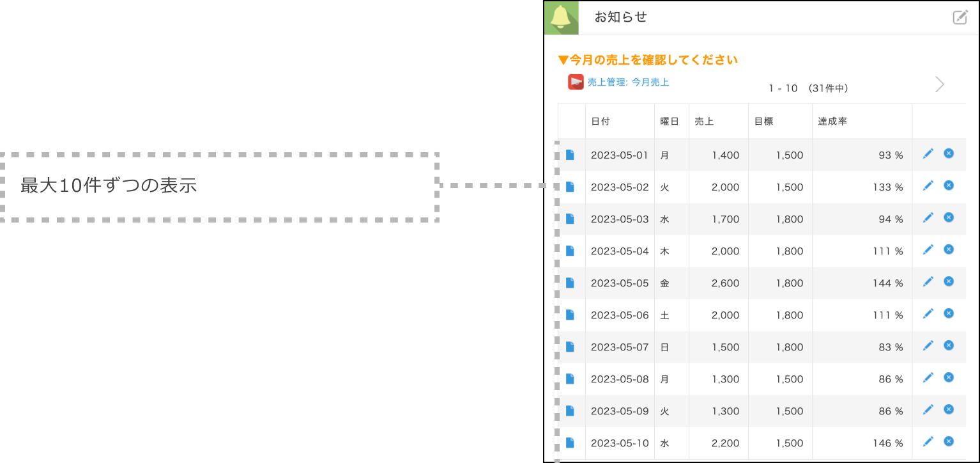
Task: Click the ▼ triangle next to the announcement heading
Action: [x=563, y=59]
